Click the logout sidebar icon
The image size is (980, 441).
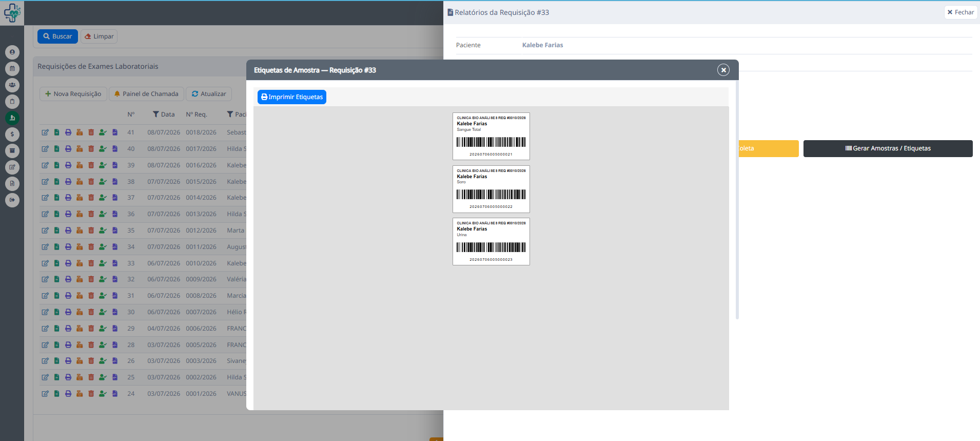click(x=12, y=200)
